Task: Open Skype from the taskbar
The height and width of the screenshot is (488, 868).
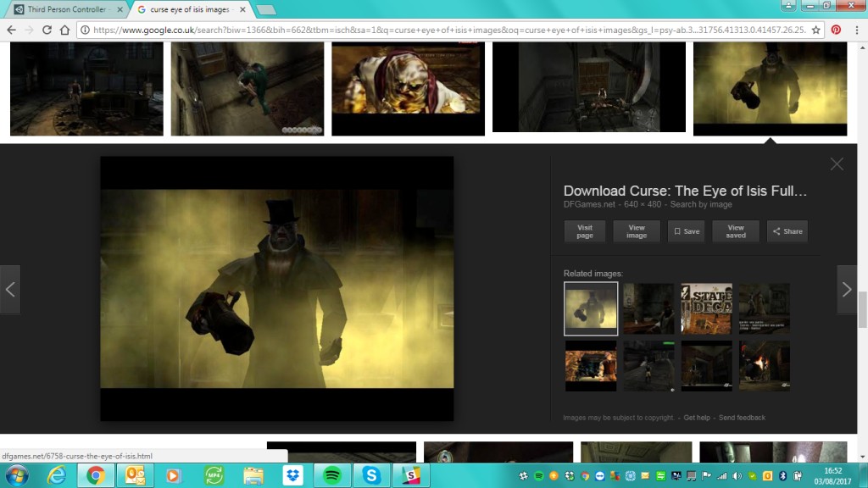Action: point(371,475)
